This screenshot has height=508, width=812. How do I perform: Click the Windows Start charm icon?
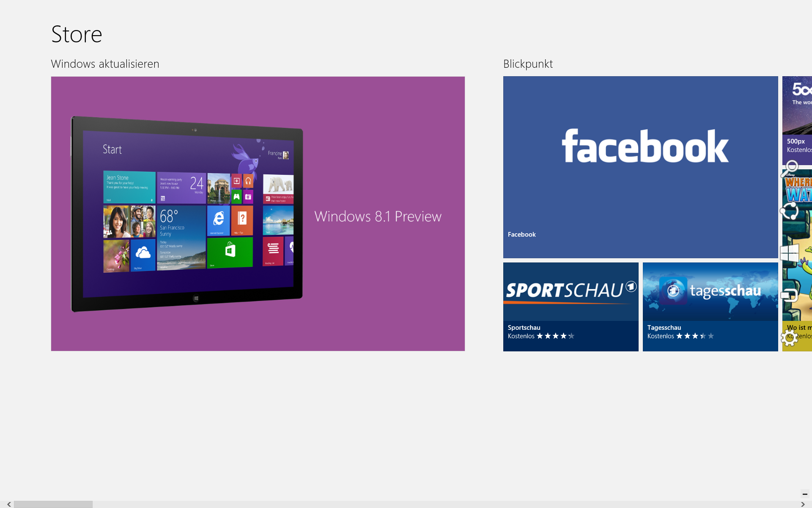pos(789,253)
